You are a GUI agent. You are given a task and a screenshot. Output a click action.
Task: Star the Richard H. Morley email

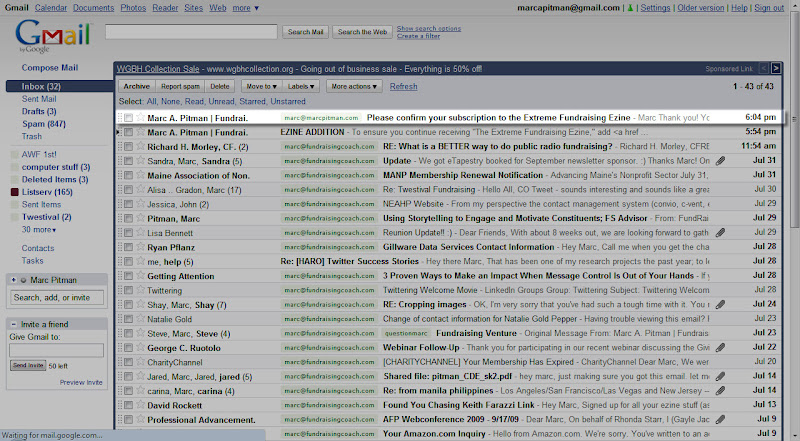click(x=140, y=146)
